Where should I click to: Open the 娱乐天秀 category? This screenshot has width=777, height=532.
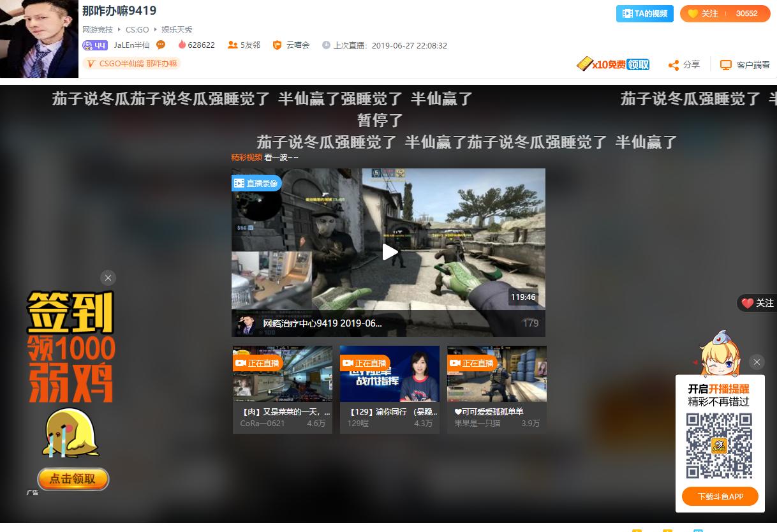click(177, 29)
